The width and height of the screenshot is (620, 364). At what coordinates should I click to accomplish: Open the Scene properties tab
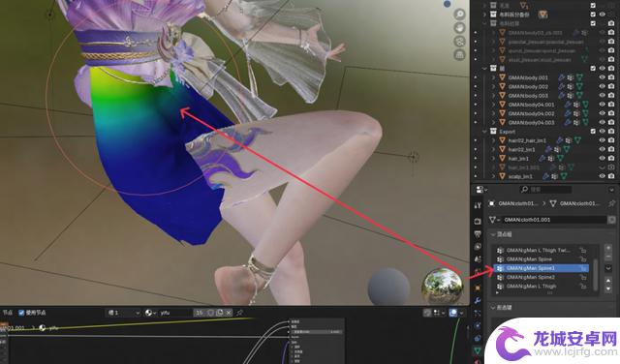[x=478, y=259]
